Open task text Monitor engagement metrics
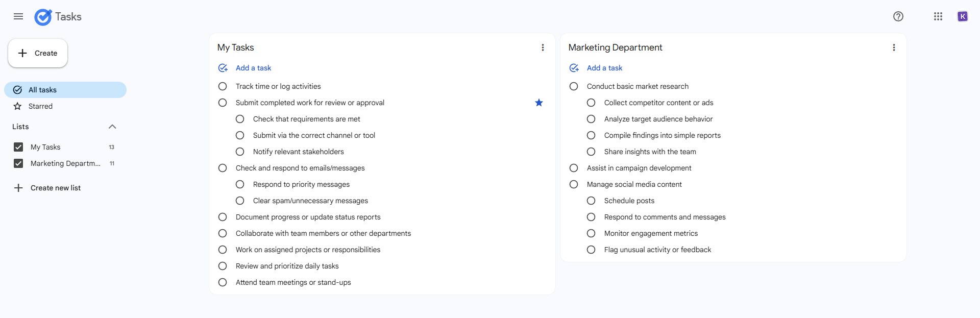Image resolution: width=980 pixels, height=318 pixels. click(651, 233)
